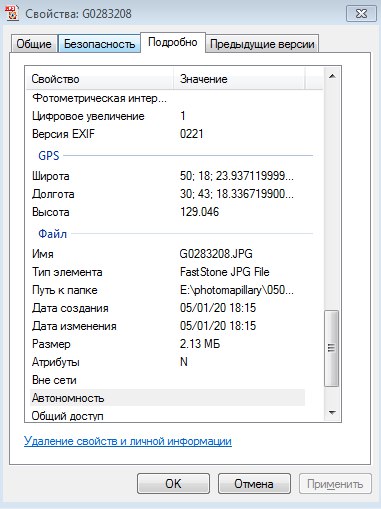
Task: Select the Общий доступ row
Action: 167,415
